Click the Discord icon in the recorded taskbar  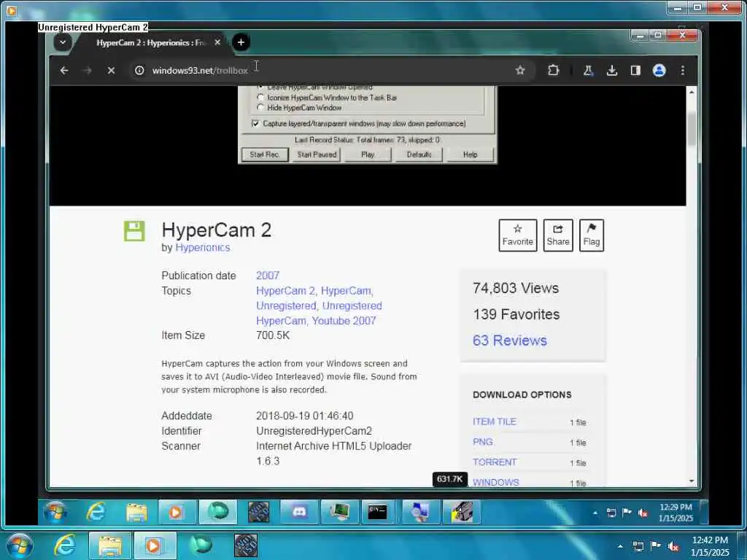coord(299,512)
